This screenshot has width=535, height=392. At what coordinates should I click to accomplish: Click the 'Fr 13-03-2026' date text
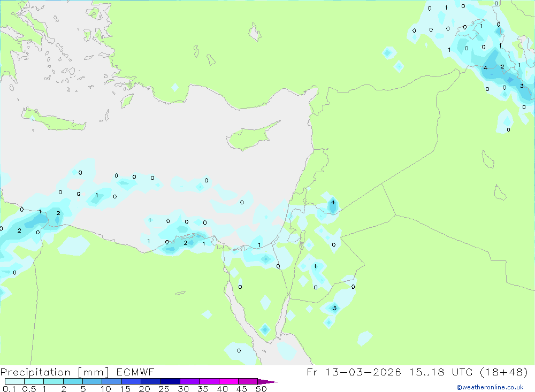[354, 372]
